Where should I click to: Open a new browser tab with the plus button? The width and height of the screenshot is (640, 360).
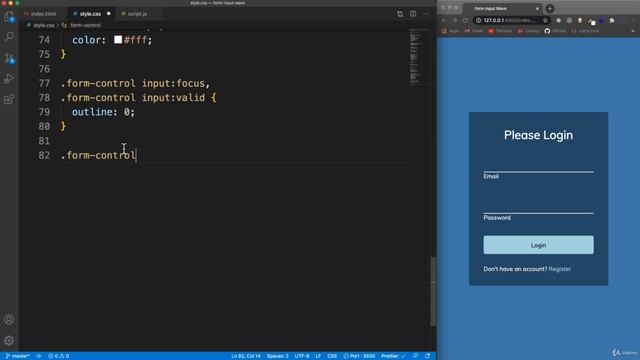point(550,9)
